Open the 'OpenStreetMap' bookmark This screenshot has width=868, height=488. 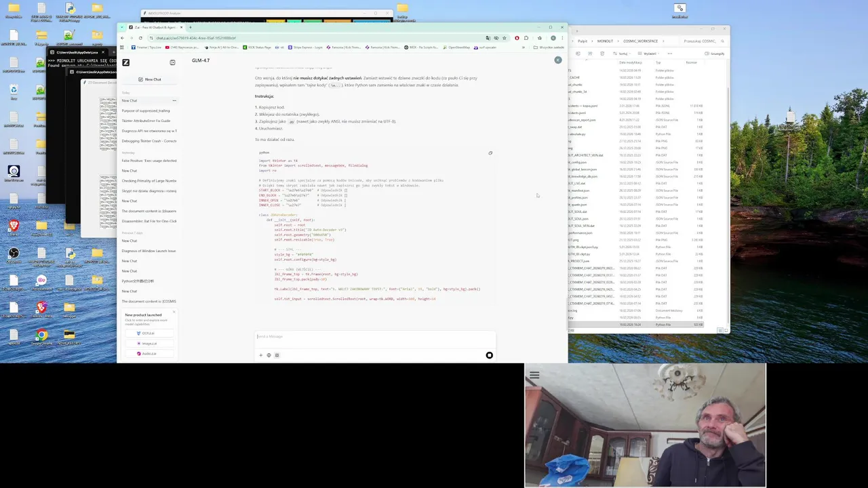coord(457,47)
